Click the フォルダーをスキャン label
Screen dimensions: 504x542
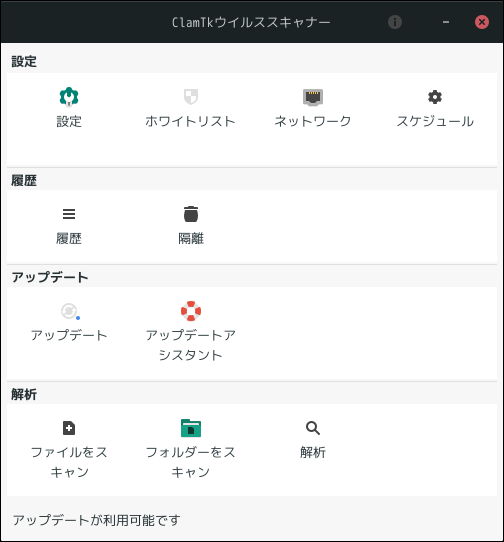pos(191,462)
